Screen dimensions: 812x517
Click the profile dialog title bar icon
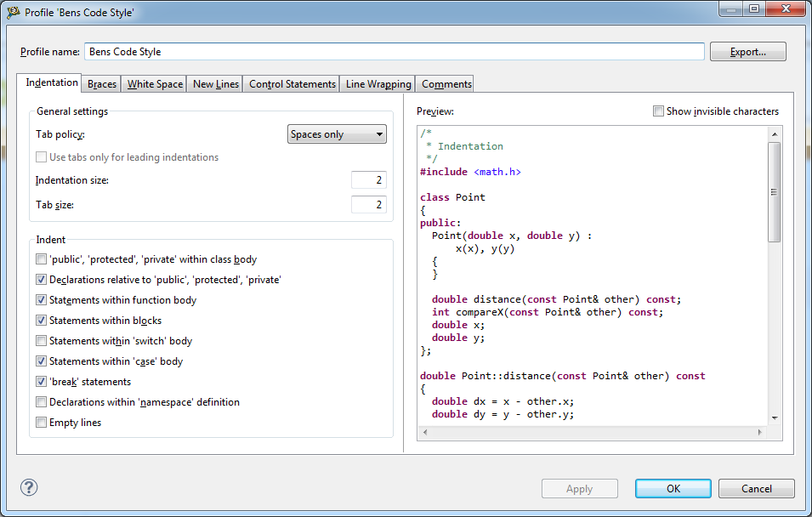click(x=14, y=12)
